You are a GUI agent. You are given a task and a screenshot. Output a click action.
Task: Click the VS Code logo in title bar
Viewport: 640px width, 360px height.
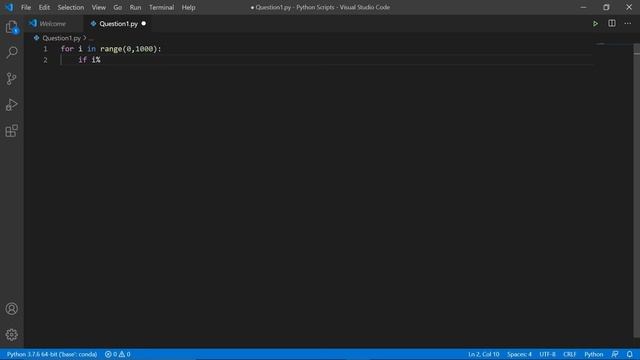(9, 7)
